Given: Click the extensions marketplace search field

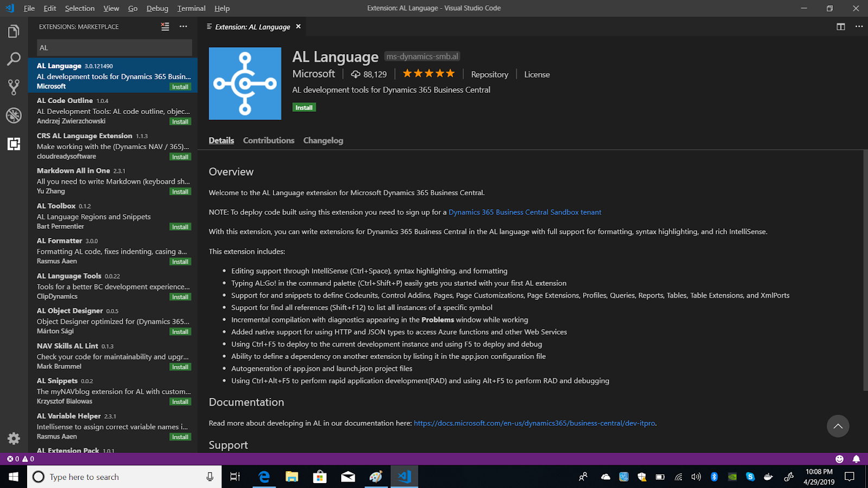Looking at the screenshot, I should [114, 48].
